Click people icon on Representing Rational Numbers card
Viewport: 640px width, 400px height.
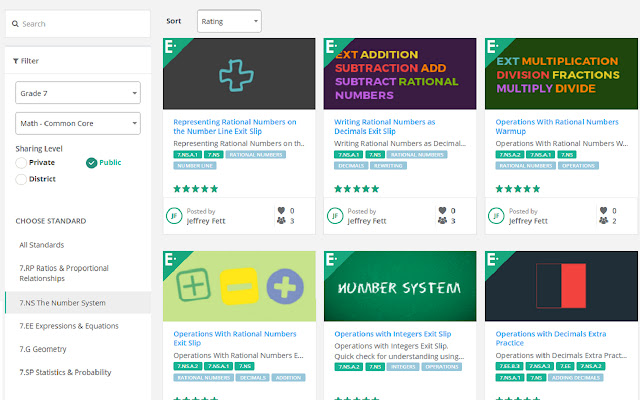coord(281,221)
